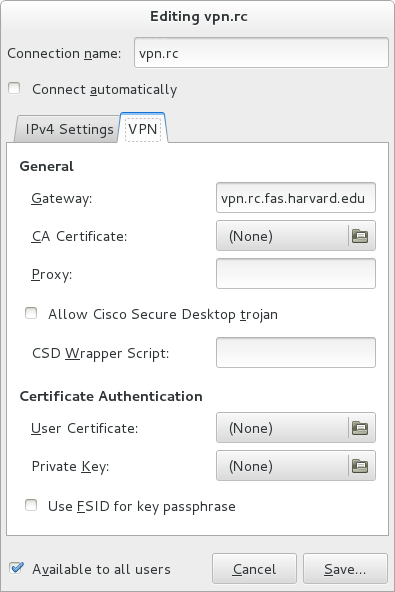Select the VPN tab

coord(143,128)
